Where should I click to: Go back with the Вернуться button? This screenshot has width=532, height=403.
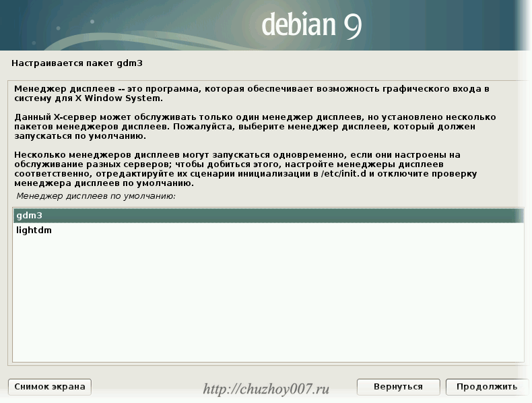coord(398,387)
